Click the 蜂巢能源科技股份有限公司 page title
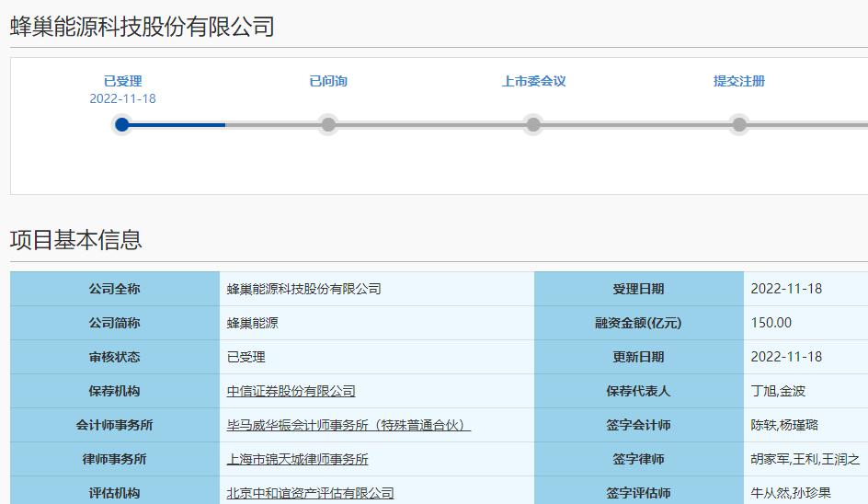The height and width of the screenshot is (504, 868). point(143,27)
